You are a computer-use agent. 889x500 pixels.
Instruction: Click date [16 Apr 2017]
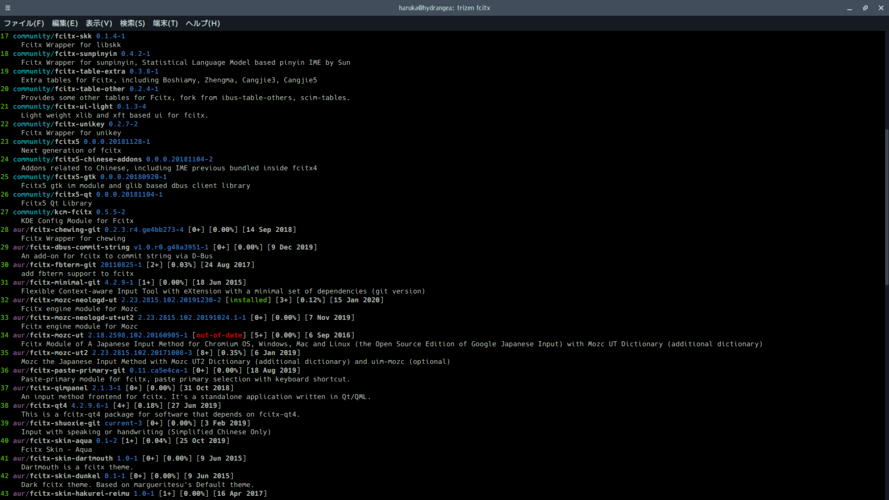[x=240, y=493]
